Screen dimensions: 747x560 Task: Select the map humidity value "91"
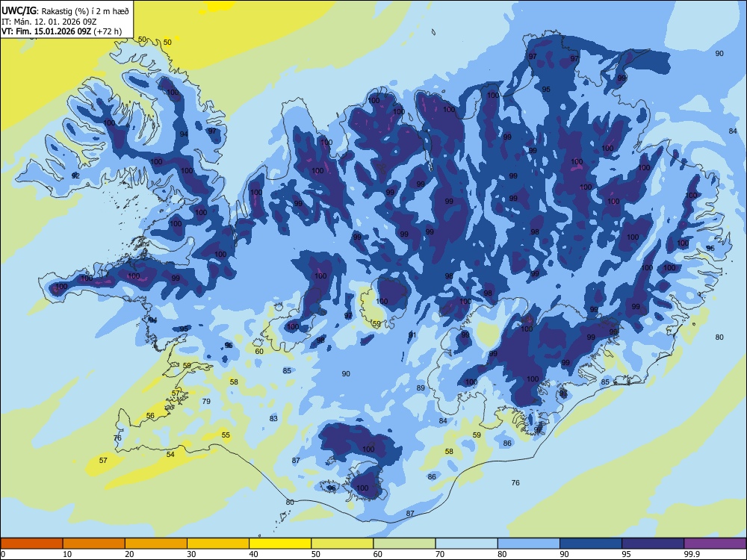pos(412,335)
